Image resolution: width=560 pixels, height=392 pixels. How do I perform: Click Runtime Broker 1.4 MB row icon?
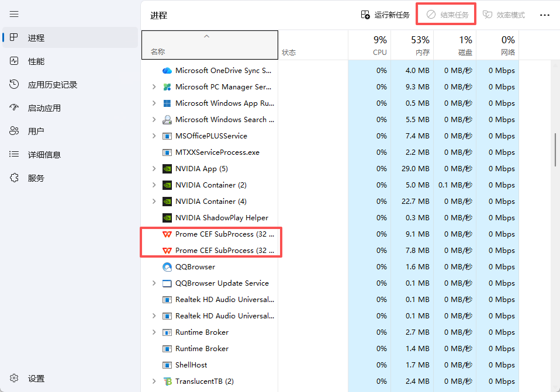[x=167, y=349]
